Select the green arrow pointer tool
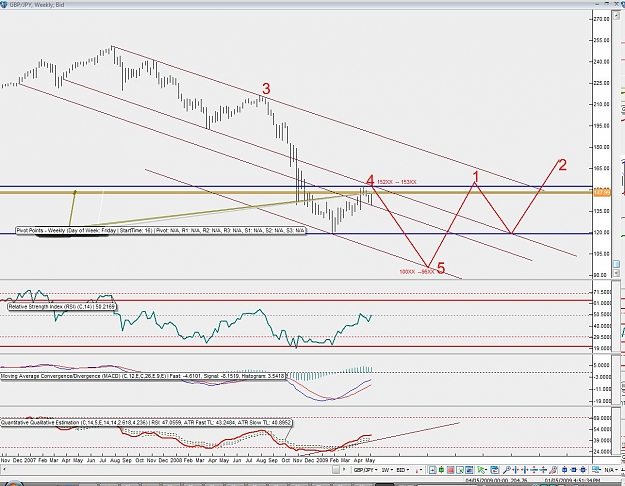Screen dimensions: 625x486 [481, 470]
